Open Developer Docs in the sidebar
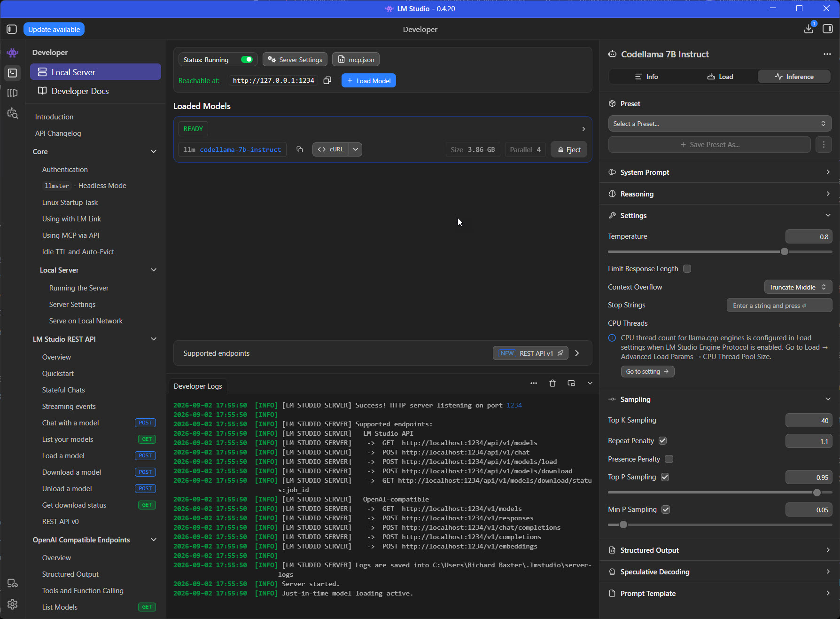The image size is (840, 619). click(x=95, y=91)
